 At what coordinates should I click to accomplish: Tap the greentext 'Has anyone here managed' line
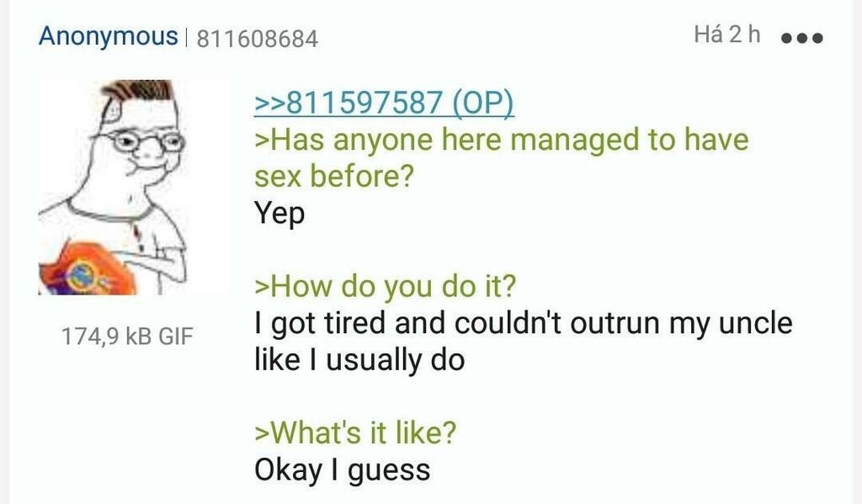502,141
